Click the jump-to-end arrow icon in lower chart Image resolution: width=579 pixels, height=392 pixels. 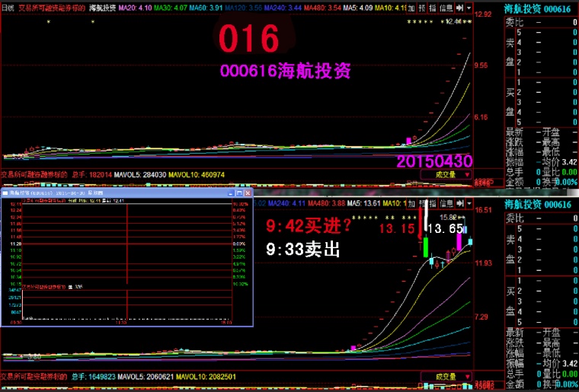coord(459,203)
